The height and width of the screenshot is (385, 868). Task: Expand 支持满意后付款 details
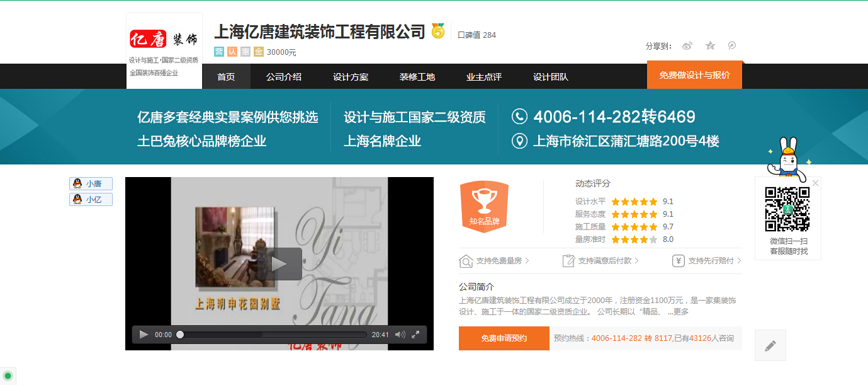[x=600, y=261]
